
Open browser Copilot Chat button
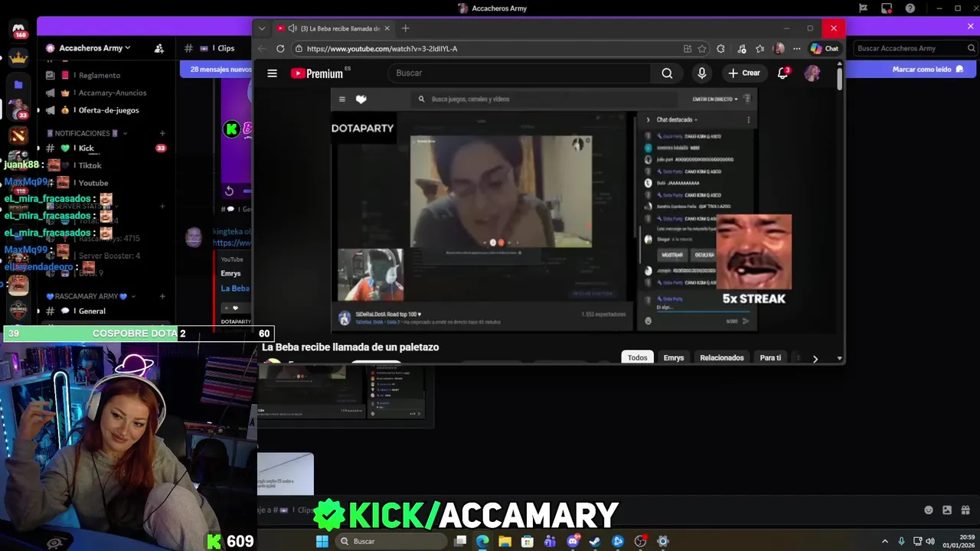tap(825, 48)
